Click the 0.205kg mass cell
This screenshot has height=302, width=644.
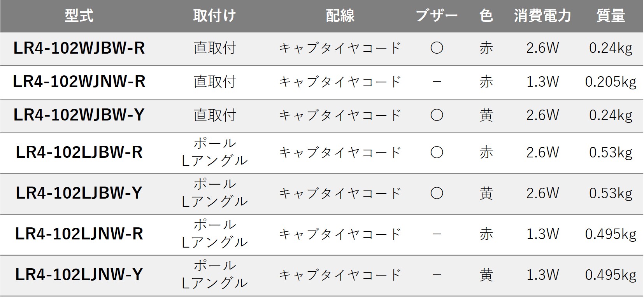(611, 82)
